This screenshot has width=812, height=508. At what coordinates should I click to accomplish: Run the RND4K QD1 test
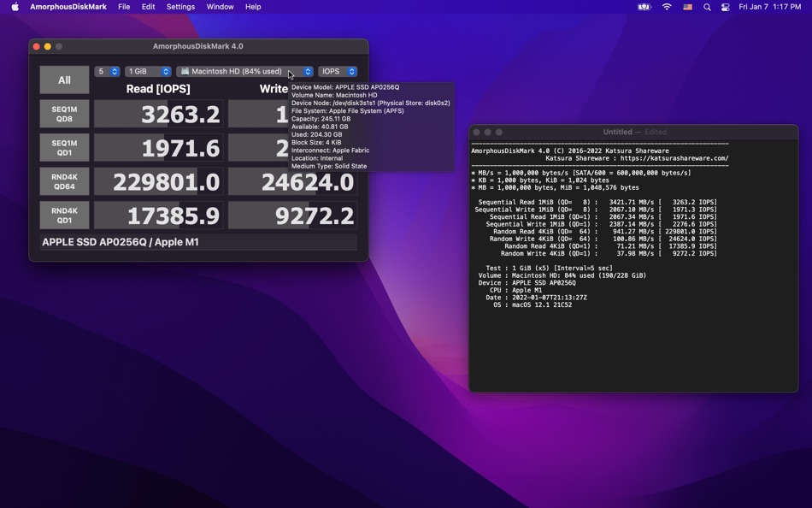pyautogui.click(x=64, y=216)
